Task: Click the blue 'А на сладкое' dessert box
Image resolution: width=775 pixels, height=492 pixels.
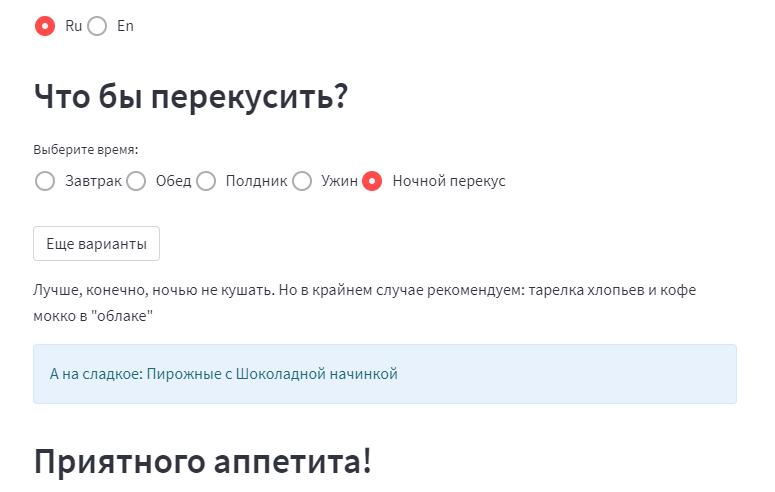Action: point(385,374)
